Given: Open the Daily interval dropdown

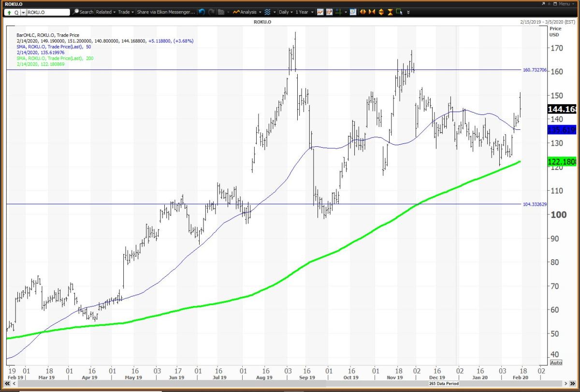Looking at the screenshot, I should 286,12.
